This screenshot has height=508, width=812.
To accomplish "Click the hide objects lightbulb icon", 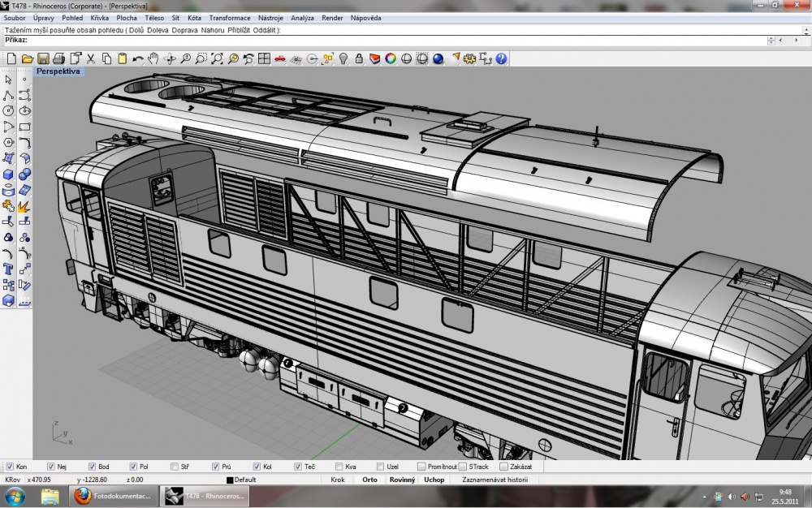I will (343, 59).
